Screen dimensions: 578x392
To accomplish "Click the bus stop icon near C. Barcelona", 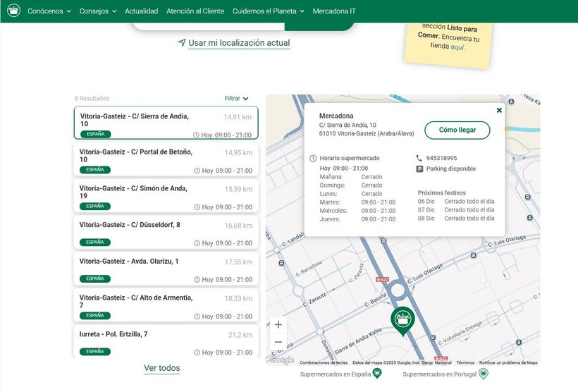I will [x=282, y=263].
